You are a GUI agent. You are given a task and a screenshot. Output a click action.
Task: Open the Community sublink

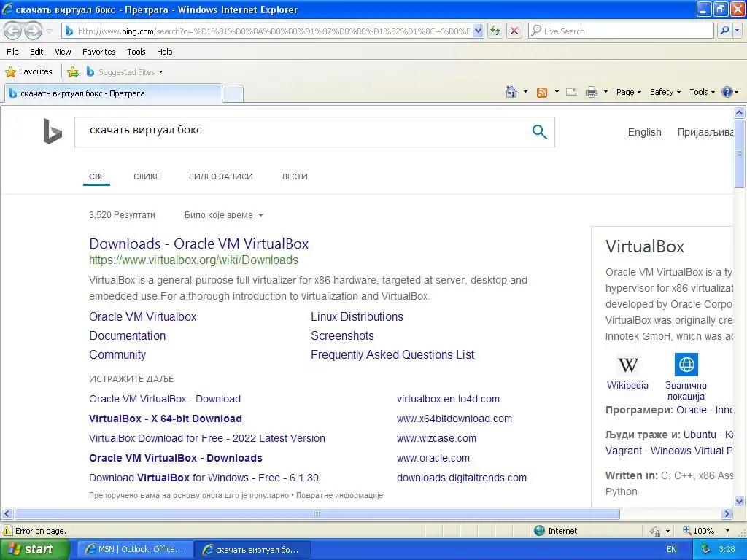pos(117,355)
